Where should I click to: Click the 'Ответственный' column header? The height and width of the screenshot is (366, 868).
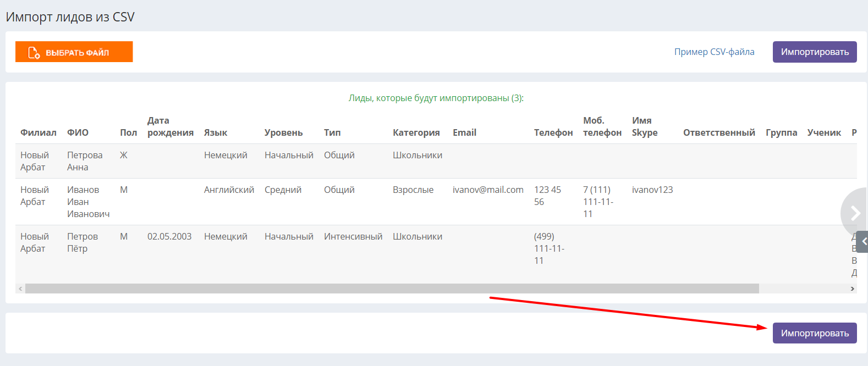pos(719,132)
